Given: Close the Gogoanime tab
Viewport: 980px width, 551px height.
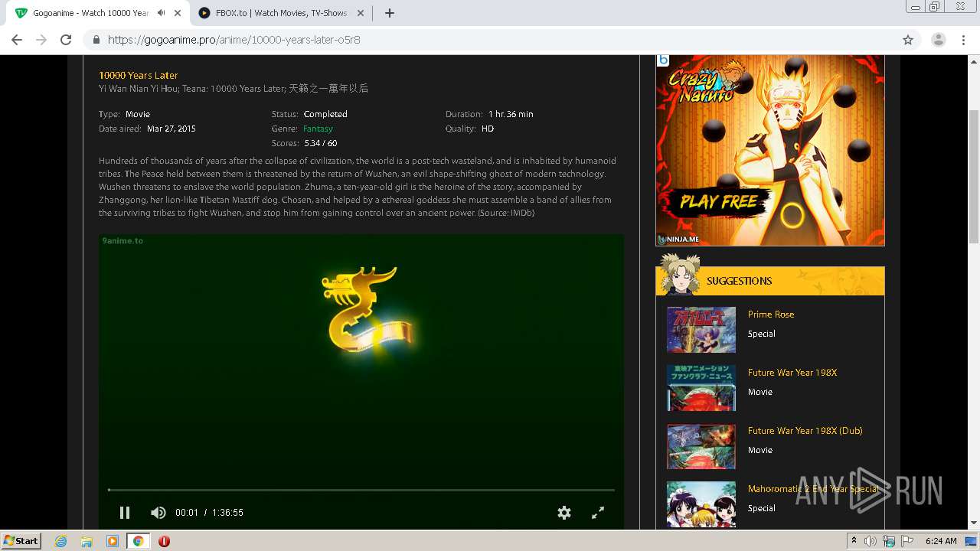Looking at the screenshot, I should click(x=178, y=13).
